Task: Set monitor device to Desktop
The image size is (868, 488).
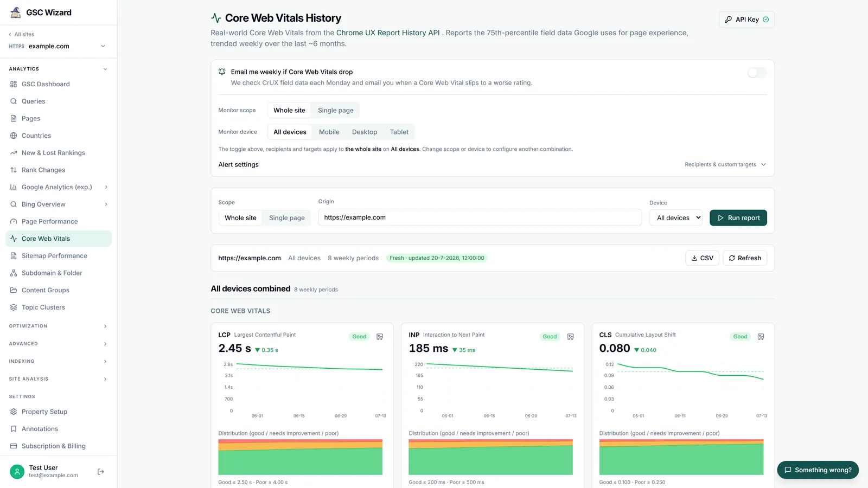Action: 365,132
